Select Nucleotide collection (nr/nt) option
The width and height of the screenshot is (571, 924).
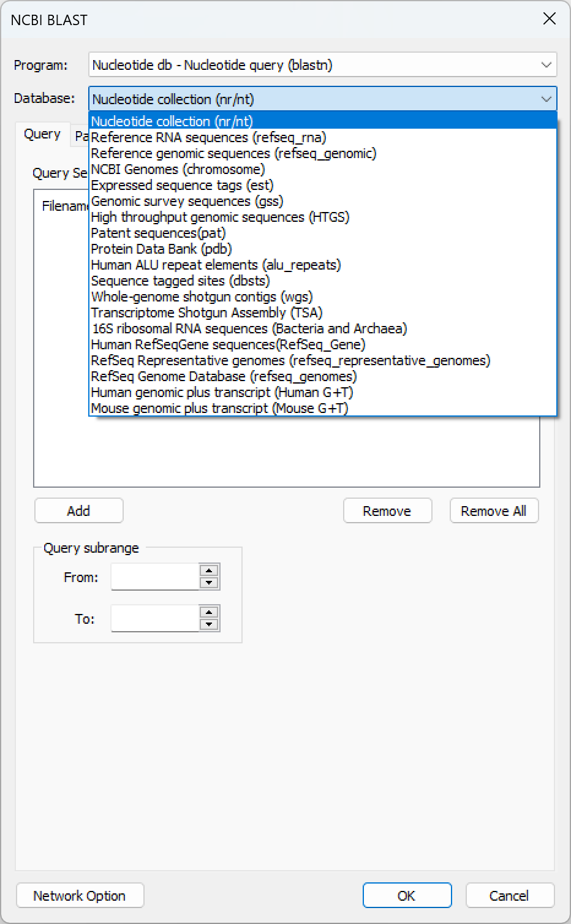[323, 121]
